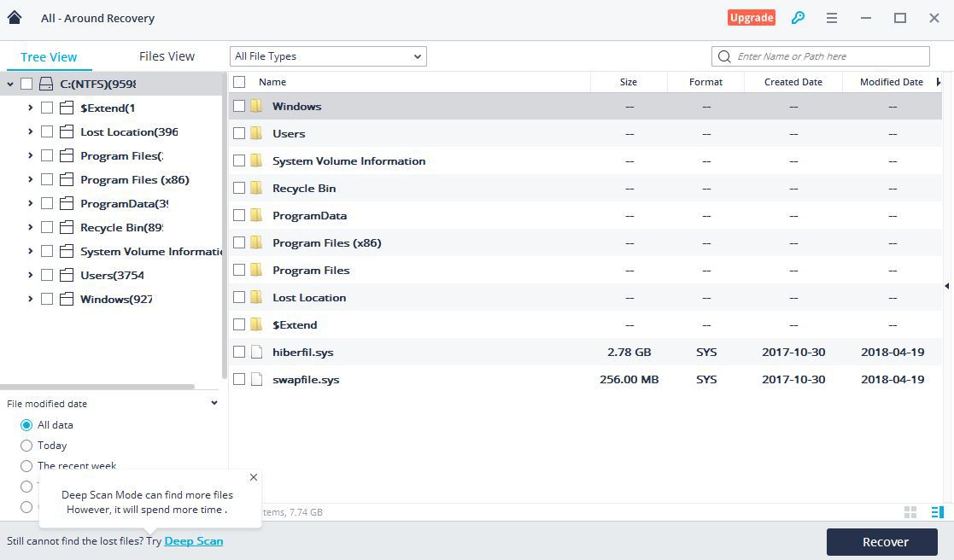The image size is (954, 560).
Task: Expand the Lost Location tree node
Action: [x=31, y=131]
